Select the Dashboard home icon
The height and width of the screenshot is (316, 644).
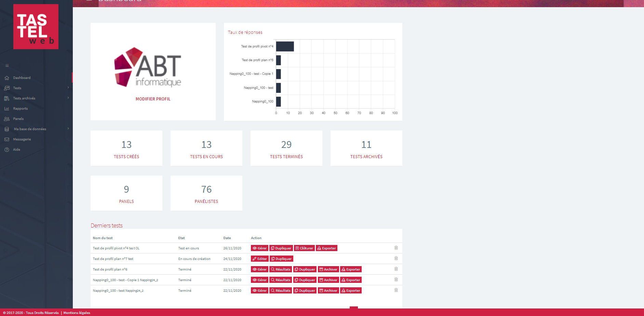(7, 78)
